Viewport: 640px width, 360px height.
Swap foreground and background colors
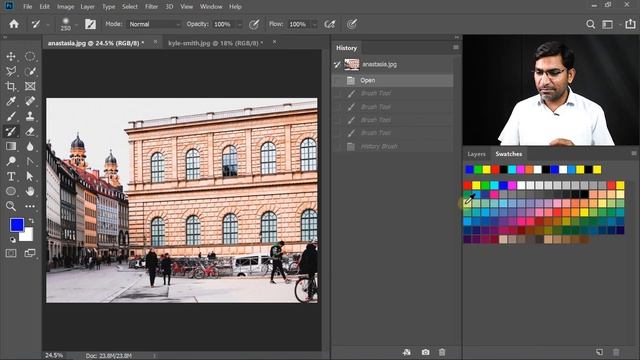pos(31,221)
